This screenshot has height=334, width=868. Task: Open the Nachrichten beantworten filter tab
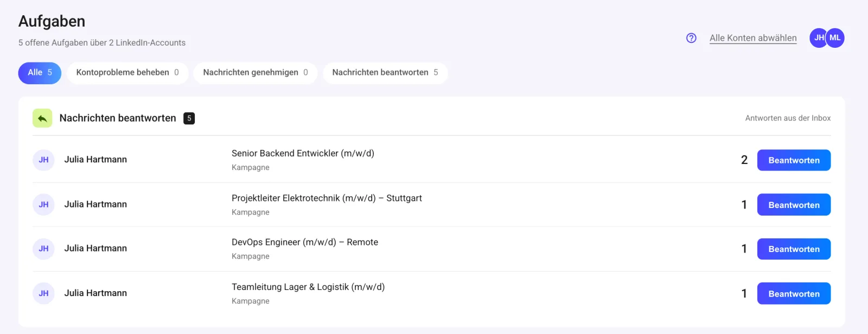coord(385,73)
